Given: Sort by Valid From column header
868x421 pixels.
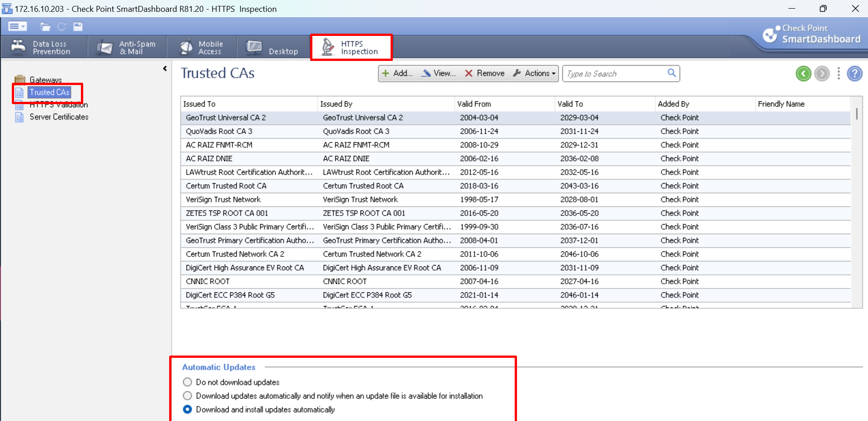Looking at the screenshot, I should (505, 104).
